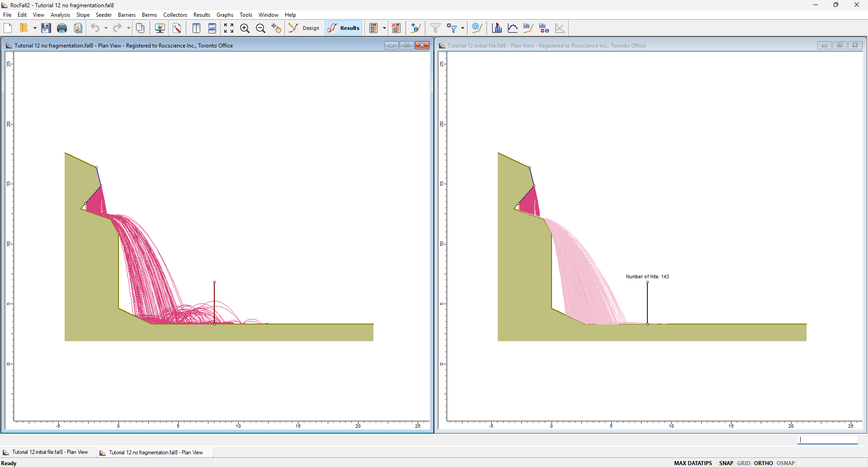Toggle ORTHO in the status bar

[763, 463]
